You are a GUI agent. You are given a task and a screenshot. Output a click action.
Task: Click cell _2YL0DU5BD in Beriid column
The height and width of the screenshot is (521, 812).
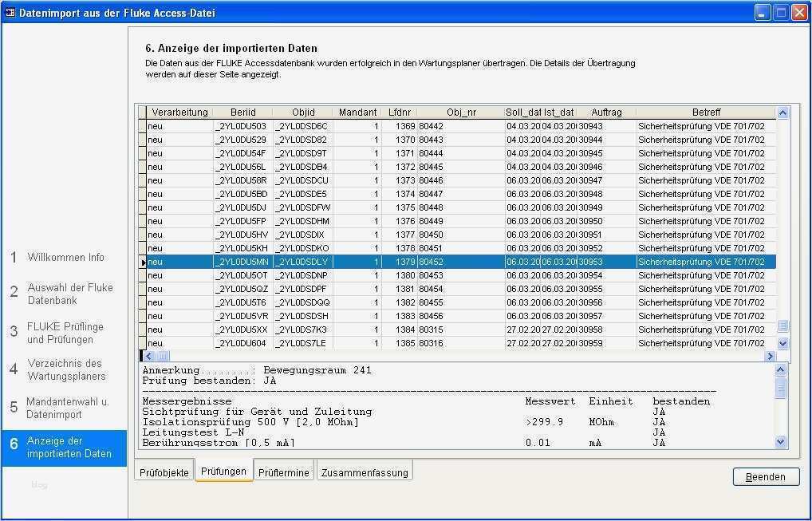coord(242,194)
